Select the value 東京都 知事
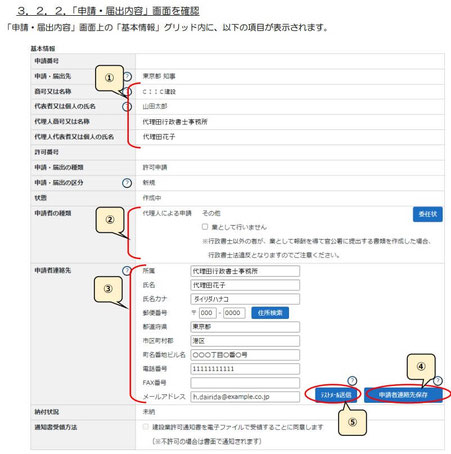Screen dimensions: 451x454 (x=159, y=76)
